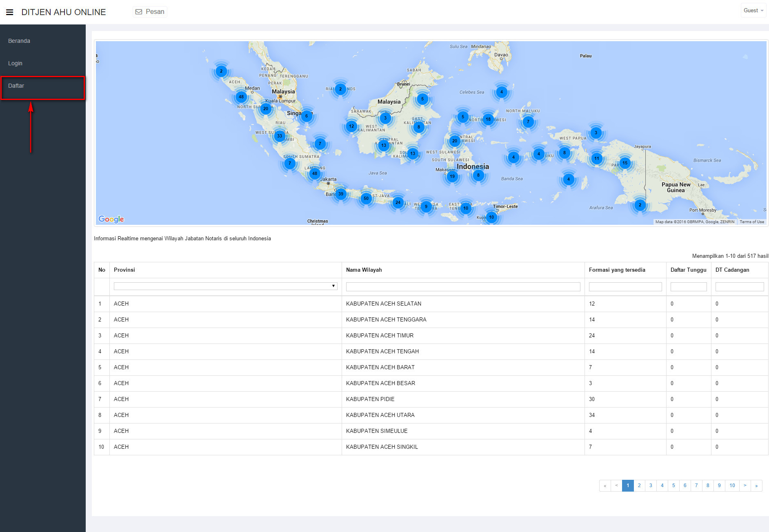
Task: Open Pesan messages envelope button
Action: coord(150,12)
